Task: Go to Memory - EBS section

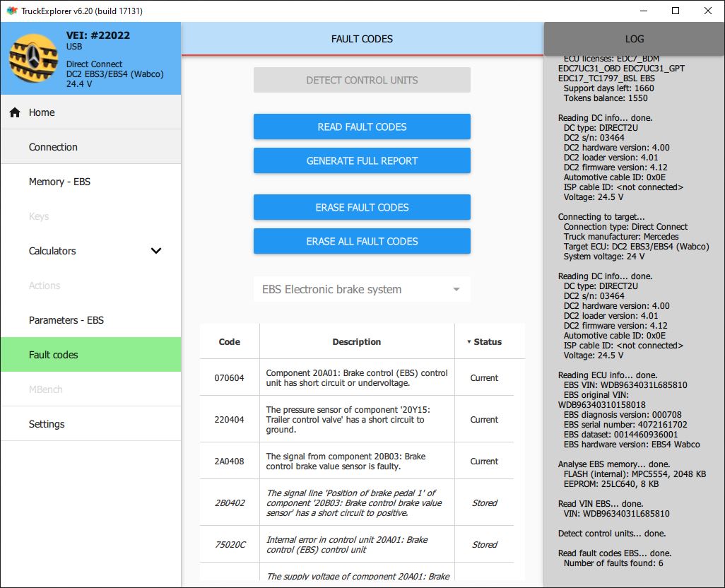Action: click(x=59, y=182)
